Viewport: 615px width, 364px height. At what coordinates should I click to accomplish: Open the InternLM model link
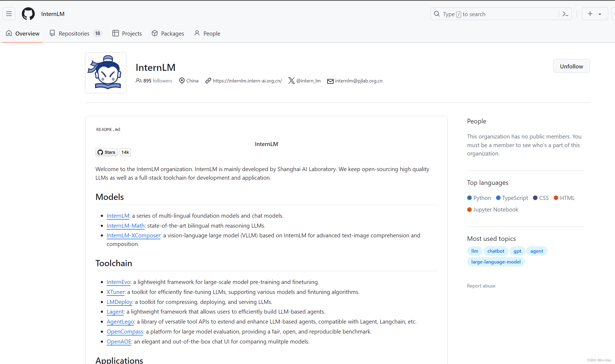point(118,216)
